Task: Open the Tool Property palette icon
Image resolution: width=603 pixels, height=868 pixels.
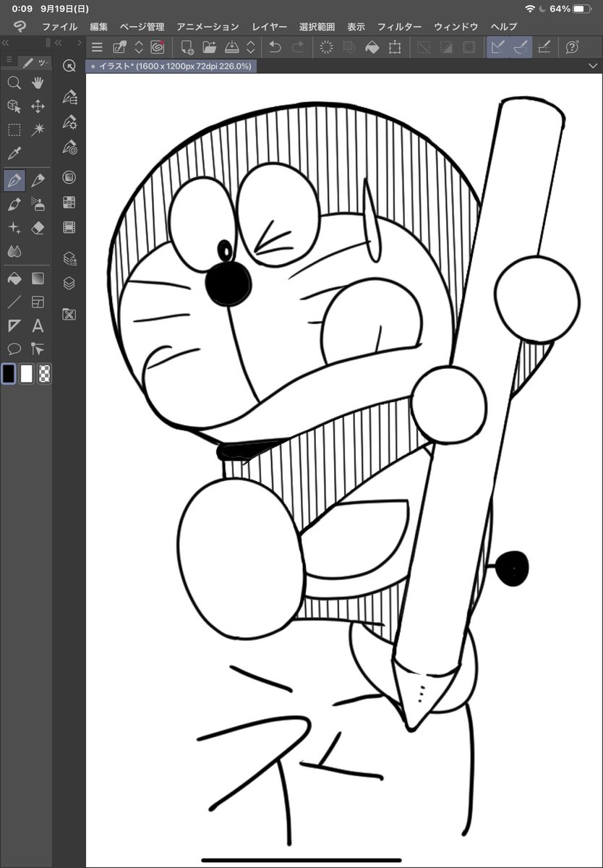Action: click(x=69, y=122)
